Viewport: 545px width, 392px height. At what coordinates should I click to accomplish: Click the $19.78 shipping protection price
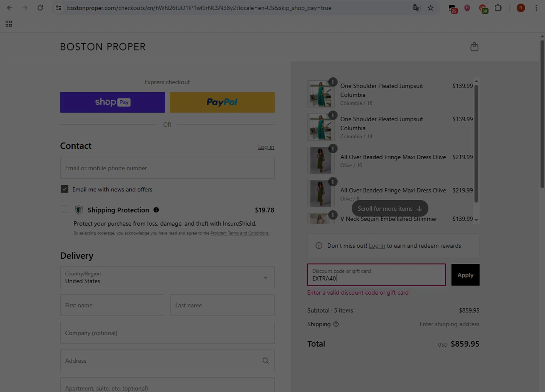click(265, 210)
